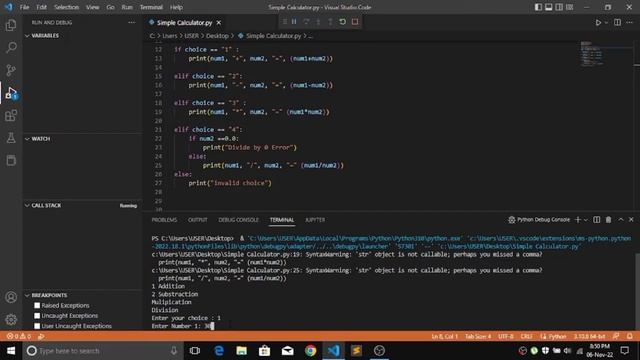Open the new terminal launch profile dropdown

pos(586,220)
